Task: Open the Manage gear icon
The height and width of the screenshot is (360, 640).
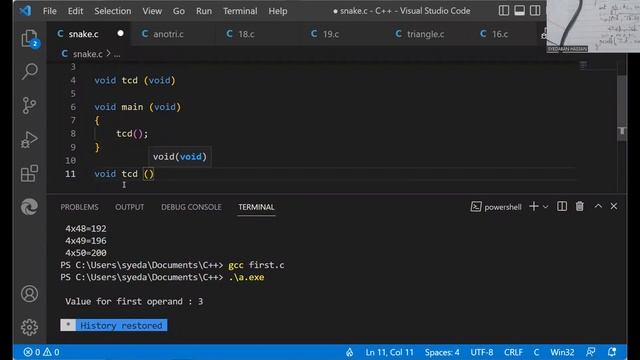Action: 29,327
